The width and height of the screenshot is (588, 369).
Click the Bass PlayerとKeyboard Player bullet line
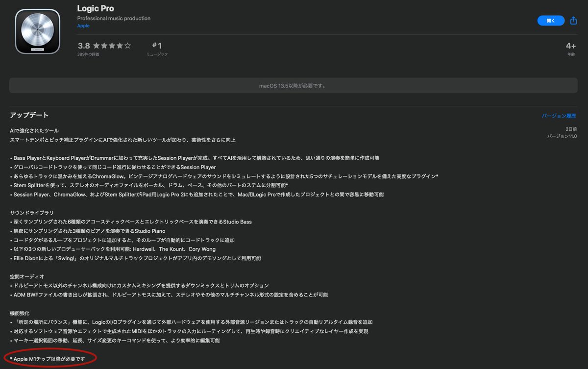pyautogui.click(x=195, y=158)
